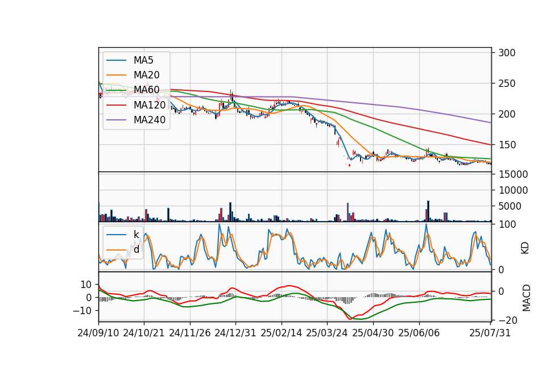Click the k legend label in KD panel

pyautogui.click(x=136, y=235)
